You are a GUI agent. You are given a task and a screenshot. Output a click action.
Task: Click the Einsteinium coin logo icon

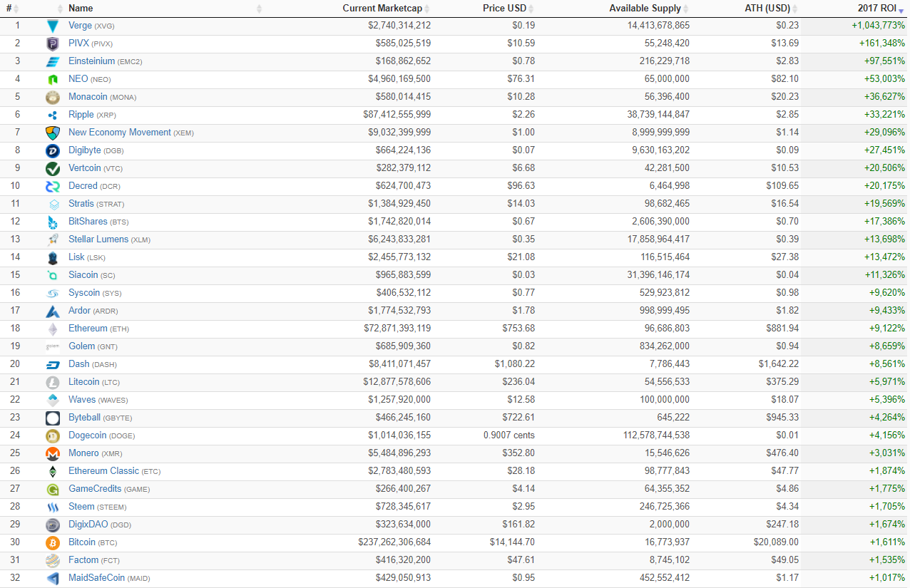(x=53, y=61)
